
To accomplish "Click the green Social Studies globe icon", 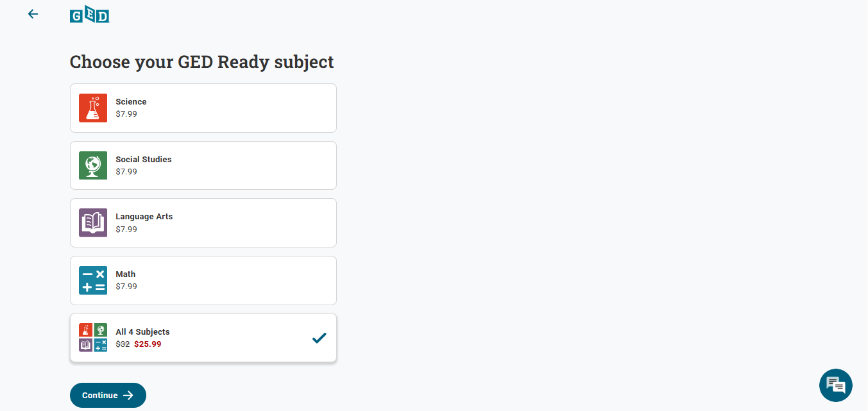I will pos(93,165).
